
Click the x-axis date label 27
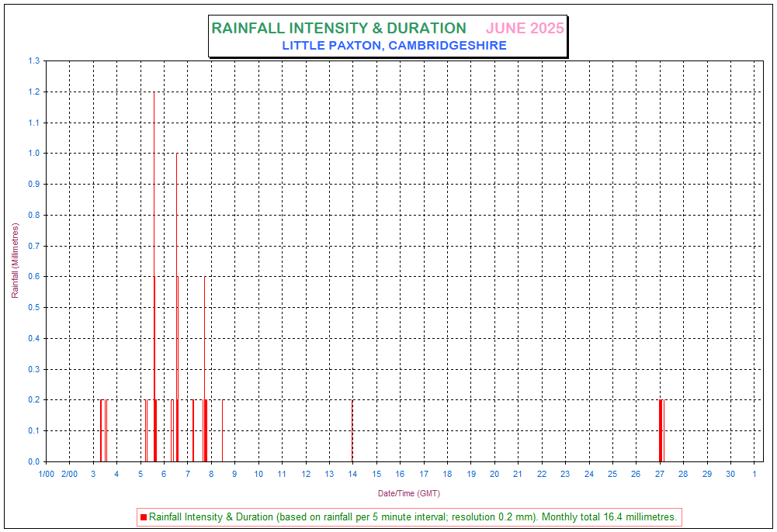pyautogui.click(x=660, y=474)
